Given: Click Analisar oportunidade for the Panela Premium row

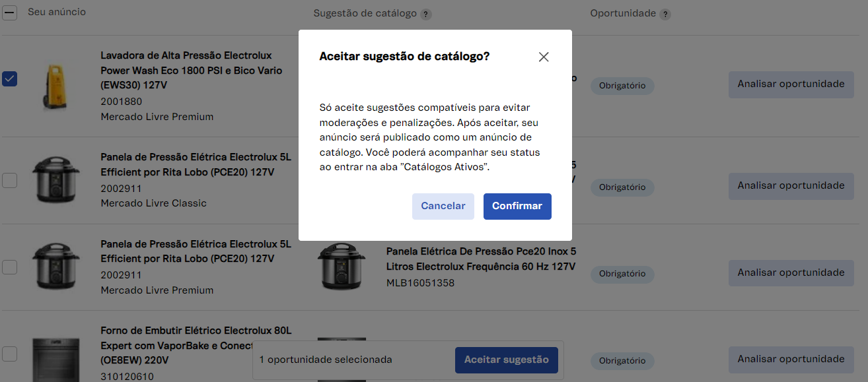Looking at the screenshot, I should pyautogui.click(x=791, y=272).
